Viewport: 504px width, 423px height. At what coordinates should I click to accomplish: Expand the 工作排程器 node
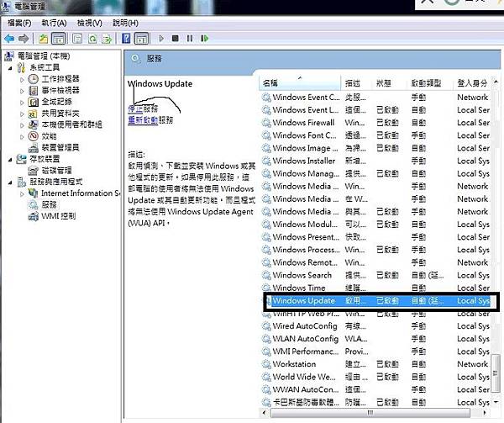pyautogui.click(x=22, y=79)
